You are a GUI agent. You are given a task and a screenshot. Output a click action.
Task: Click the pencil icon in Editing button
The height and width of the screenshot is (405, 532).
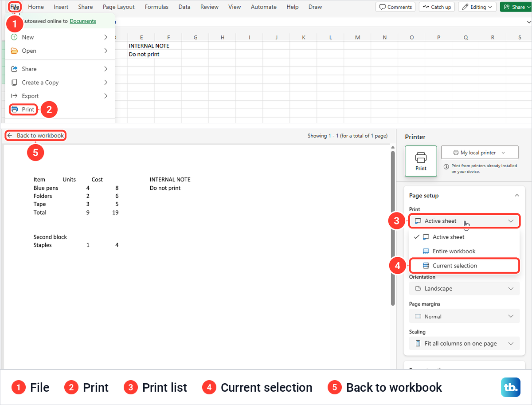[465, 7]
